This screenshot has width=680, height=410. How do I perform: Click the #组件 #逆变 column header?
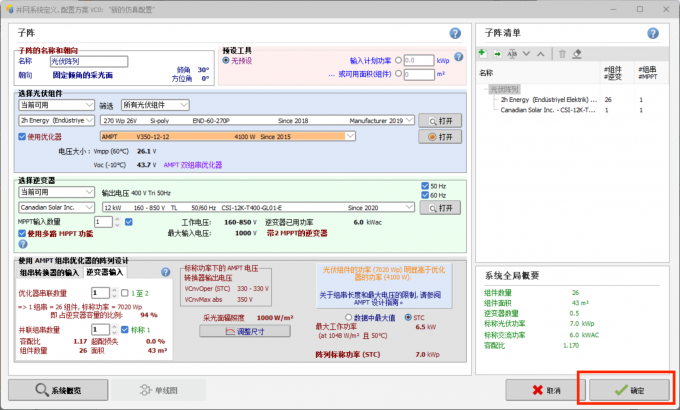pyautogui.click(x=613, y=73)
